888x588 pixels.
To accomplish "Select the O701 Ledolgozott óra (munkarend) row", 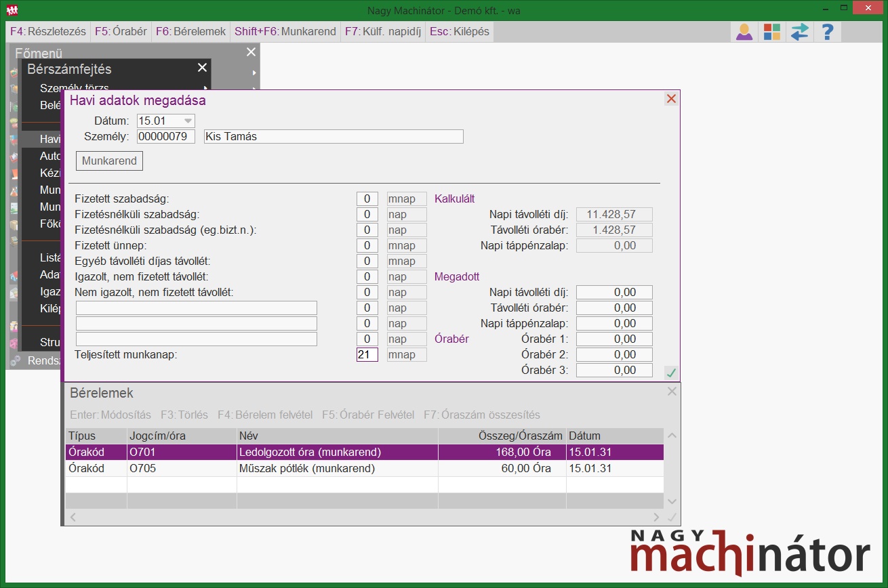I will 365,452.
